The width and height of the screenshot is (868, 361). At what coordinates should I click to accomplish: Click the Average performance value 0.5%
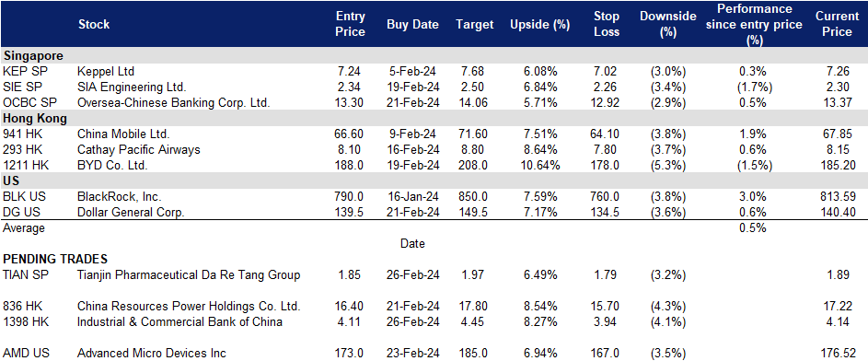click(x=752, y=228)
